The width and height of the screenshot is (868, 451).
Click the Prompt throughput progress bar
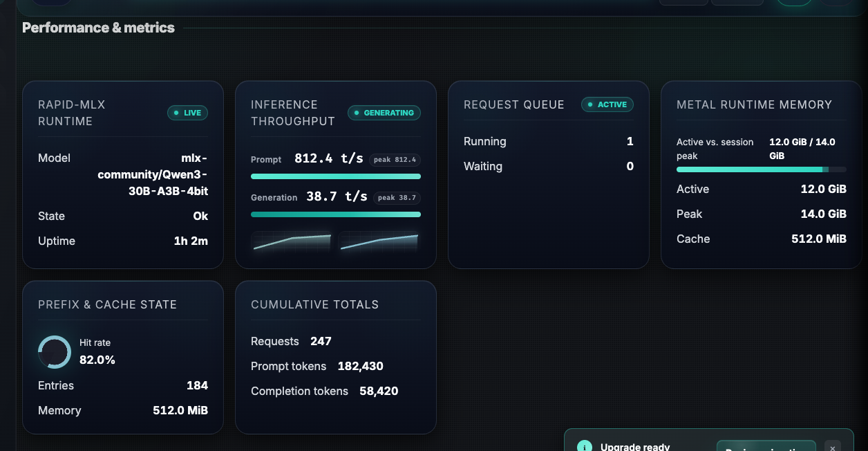coord(336,176)
